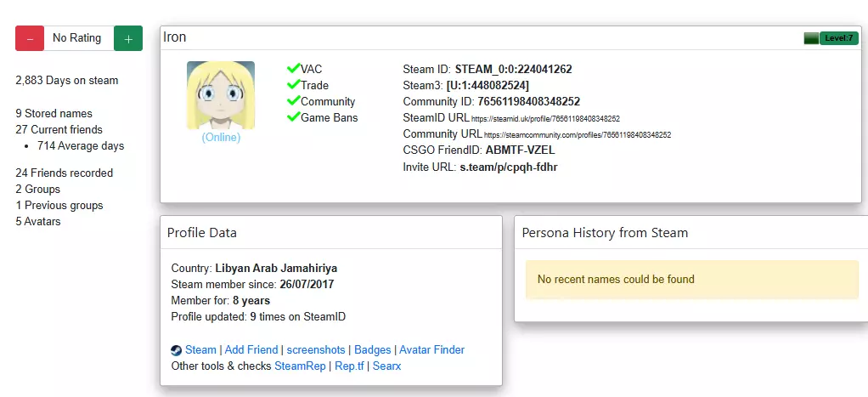Open the Avatar Finder link
Screen dimensions: 868x397
(431, 350)
